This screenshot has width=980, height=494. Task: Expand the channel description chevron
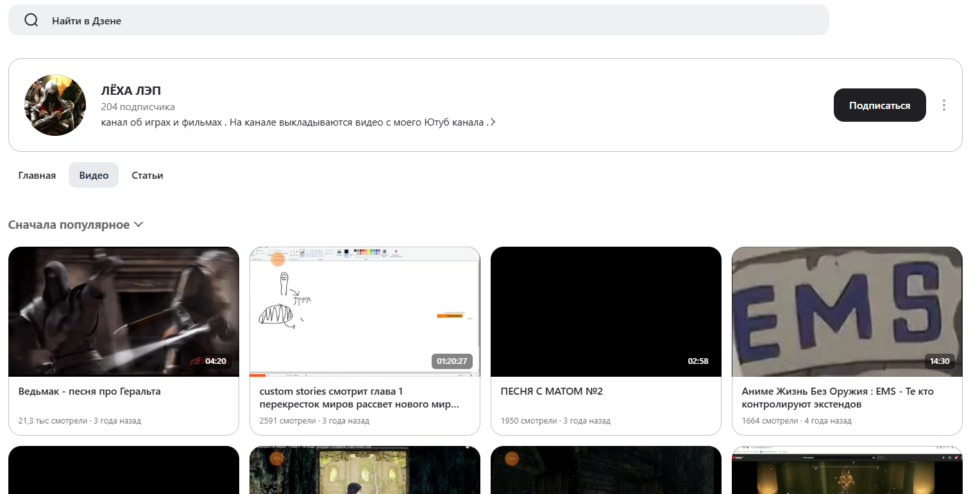coord(493,122)
